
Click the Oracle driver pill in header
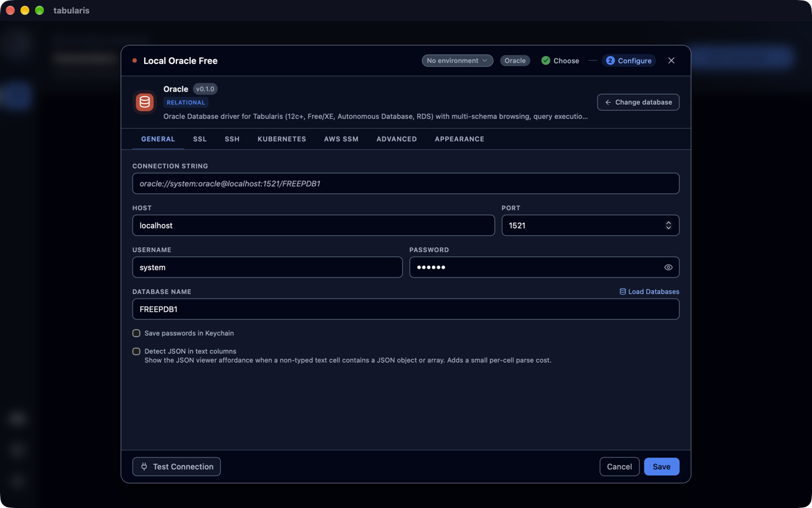[x=515, y=61]
